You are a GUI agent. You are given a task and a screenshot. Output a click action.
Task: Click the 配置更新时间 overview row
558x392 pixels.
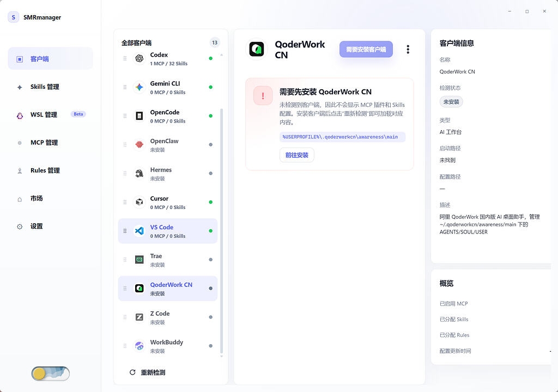pos(495,351)
